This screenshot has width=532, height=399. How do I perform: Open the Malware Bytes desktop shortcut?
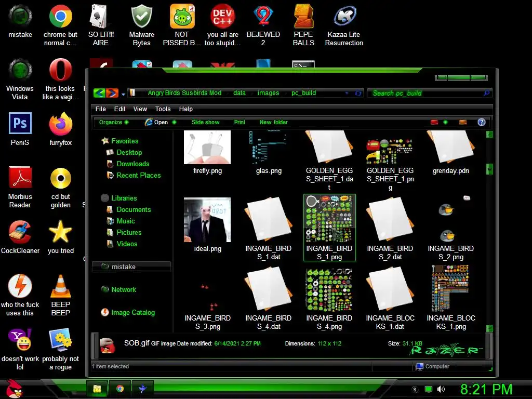click(141, 24)
